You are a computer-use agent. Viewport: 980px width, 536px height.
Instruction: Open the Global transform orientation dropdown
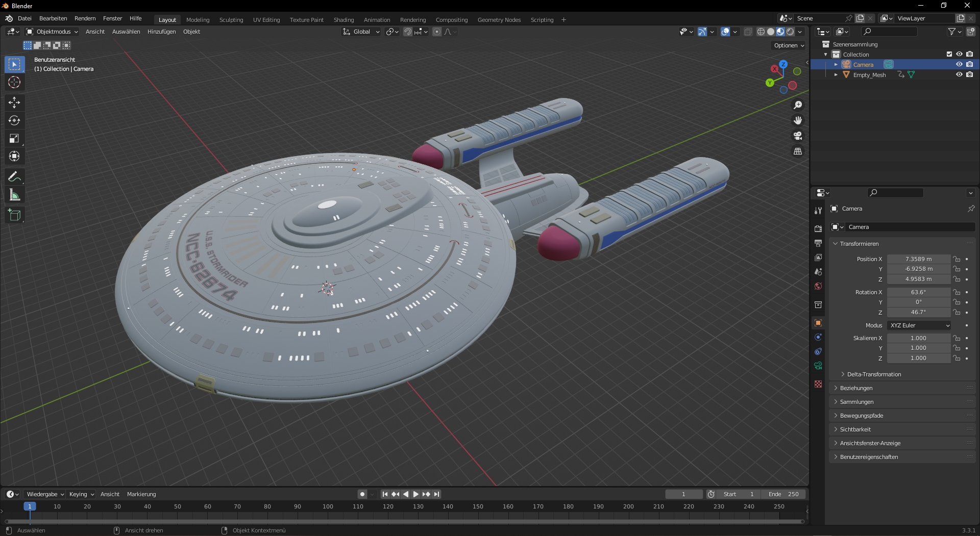pyautogui.click(x=361, y=32)
